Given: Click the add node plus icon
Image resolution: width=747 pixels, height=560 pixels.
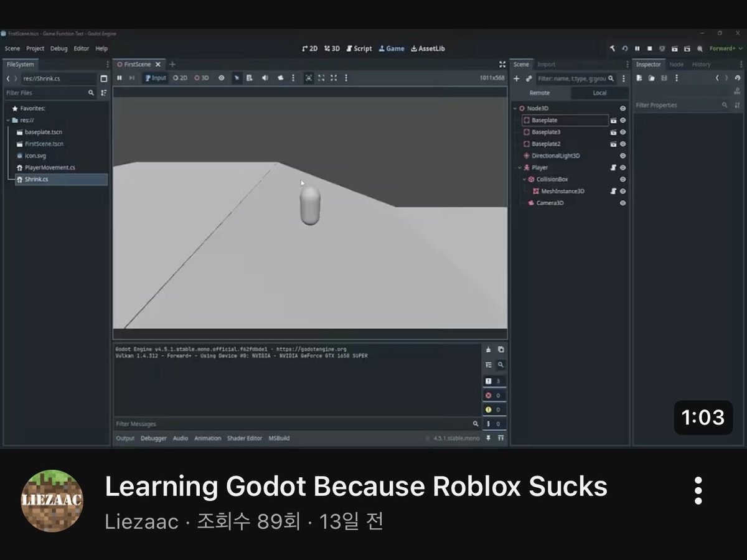Looking at the screenshot, I should coord(516,78).
